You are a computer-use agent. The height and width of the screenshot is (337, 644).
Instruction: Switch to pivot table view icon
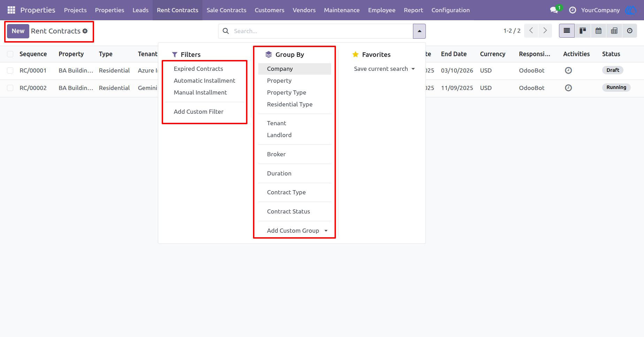point(614,31)
